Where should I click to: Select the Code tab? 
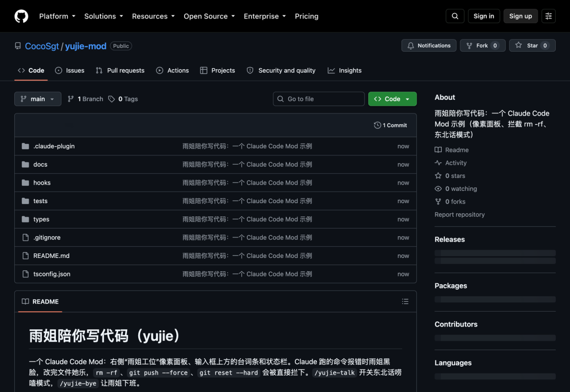click(x=31, y=71)
